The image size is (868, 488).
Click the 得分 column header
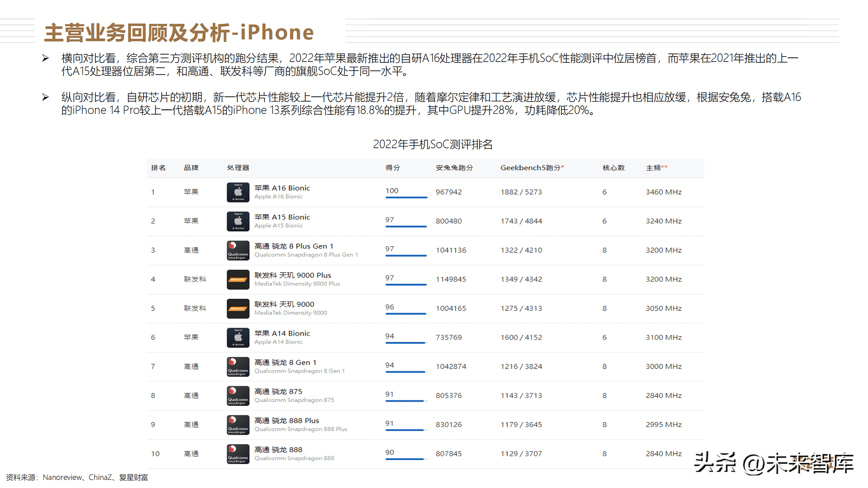click(392, 168)
